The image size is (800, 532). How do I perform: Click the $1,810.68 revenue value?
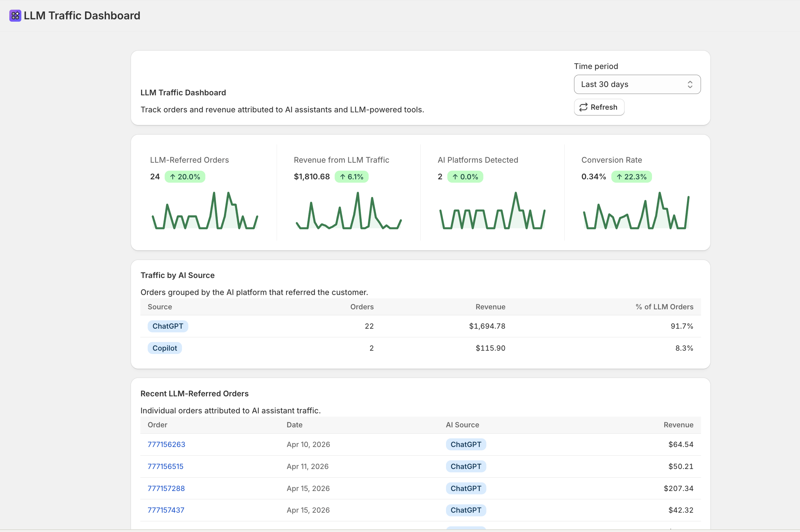[311, 177]
